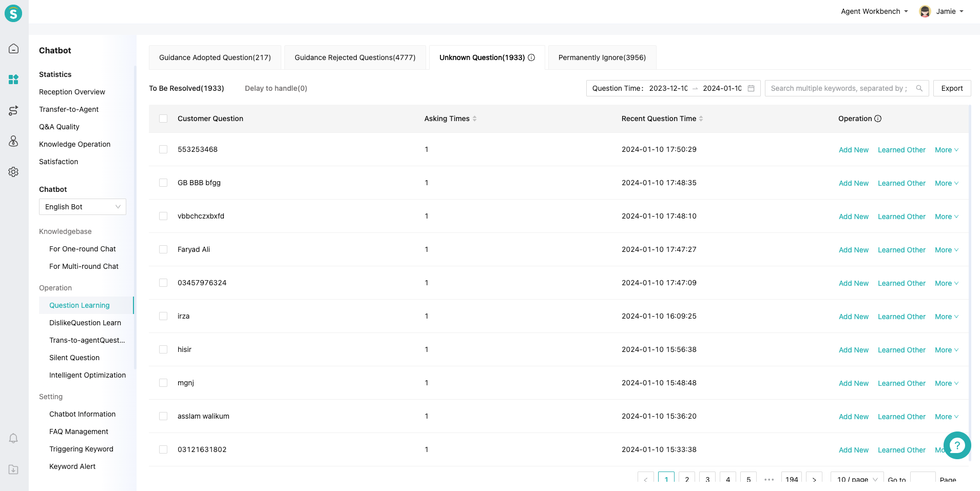
Task: Check the box for Faryad Ali row
Action: (163, 249)
